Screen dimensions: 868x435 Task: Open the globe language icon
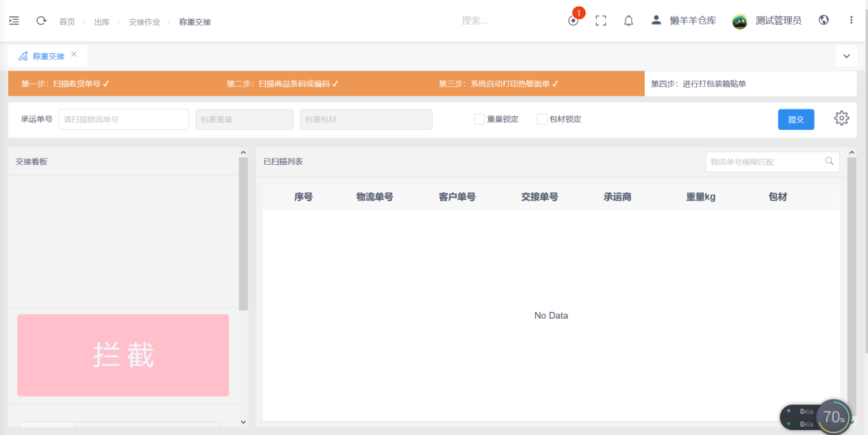(824, 20)
